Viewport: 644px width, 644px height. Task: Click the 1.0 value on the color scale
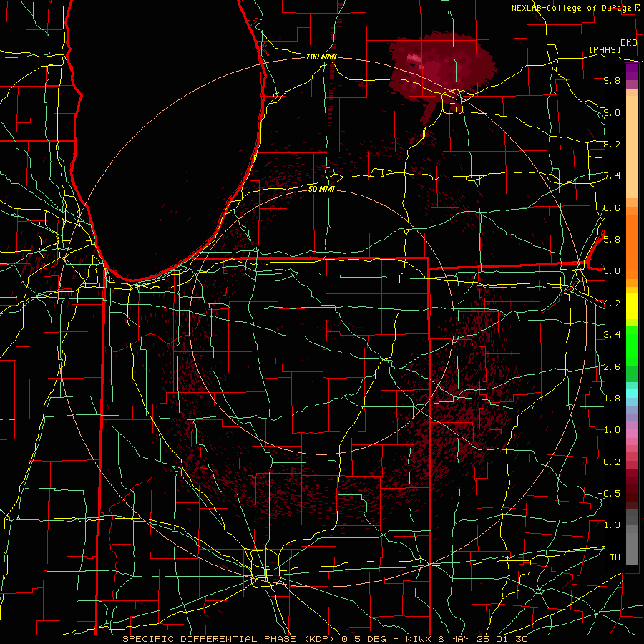tap(612, 430)
